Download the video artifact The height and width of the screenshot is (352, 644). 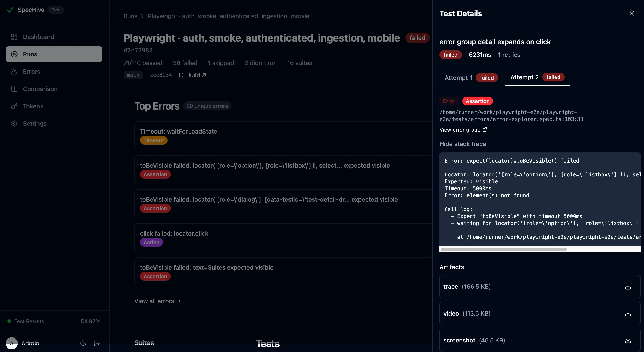coord(628,313)
